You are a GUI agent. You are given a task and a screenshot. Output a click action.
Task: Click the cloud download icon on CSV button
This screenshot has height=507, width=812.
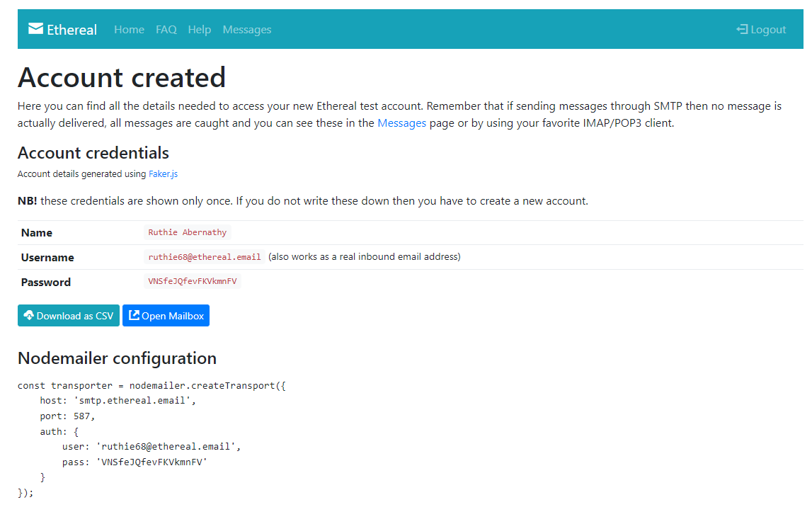click(x=29, y=315)
